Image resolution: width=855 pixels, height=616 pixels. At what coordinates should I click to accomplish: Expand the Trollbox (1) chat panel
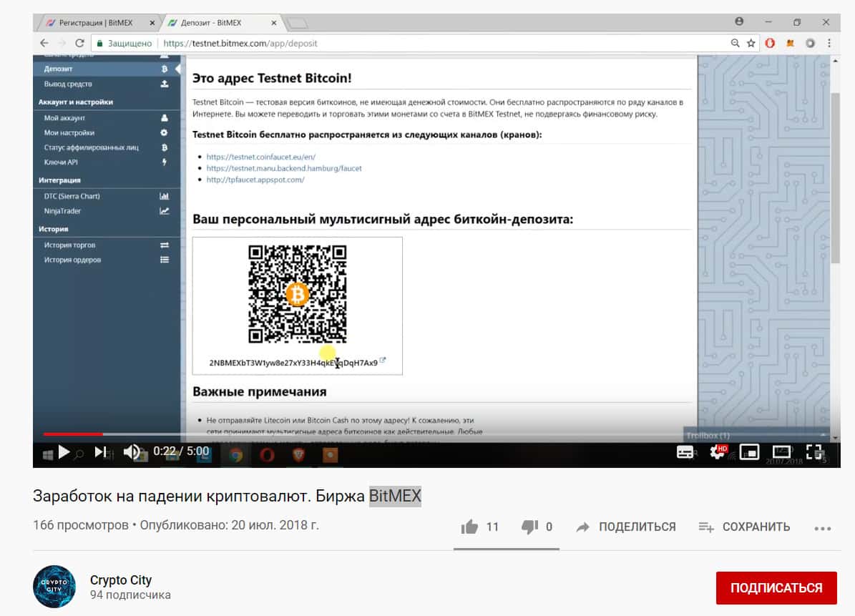click(x=756, y=435)
